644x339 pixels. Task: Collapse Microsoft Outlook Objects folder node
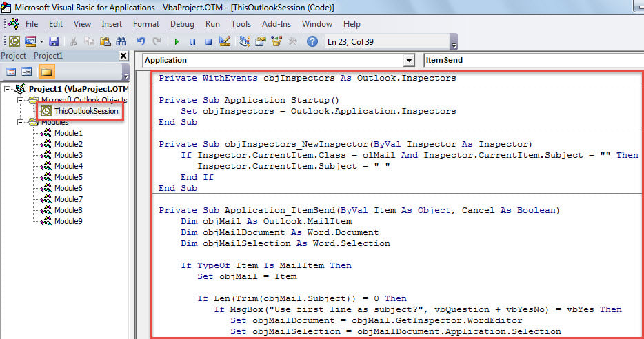coord(20,100)
